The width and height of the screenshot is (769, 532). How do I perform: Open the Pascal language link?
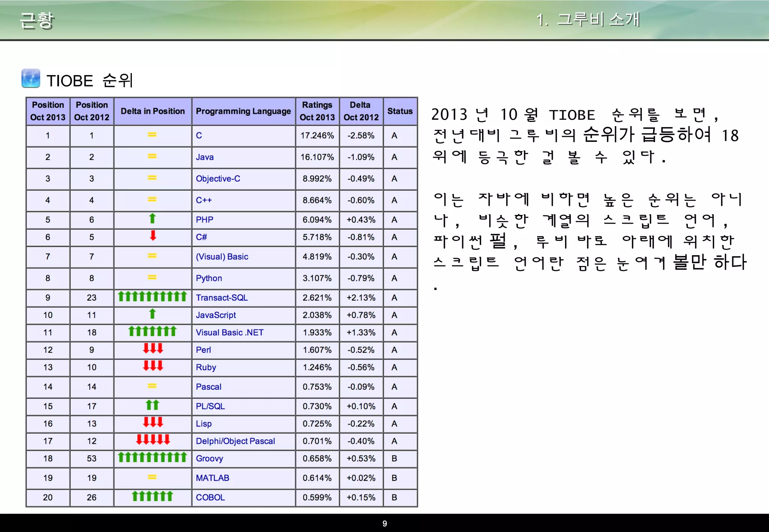pos(209,387)
